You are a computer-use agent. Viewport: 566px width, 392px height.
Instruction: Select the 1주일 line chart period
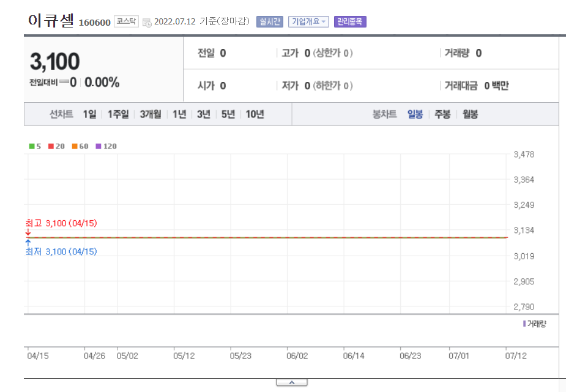tap(118, 114)
